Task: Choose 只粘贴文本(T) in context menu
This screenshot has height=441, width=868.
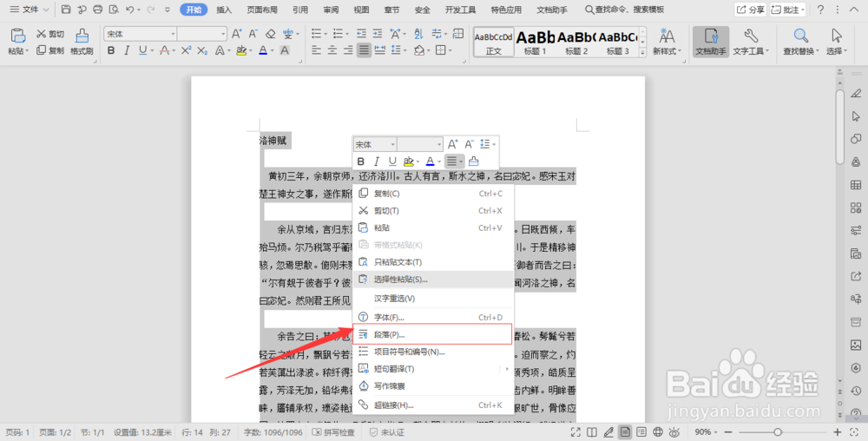Action: pyautogui.click(x=433, y=262)
